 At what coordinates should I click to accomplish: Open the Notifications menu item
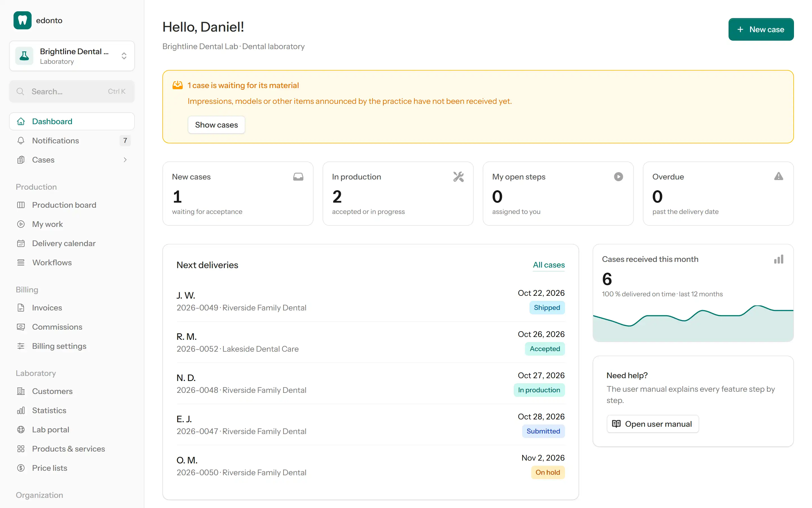coord(72,141)
